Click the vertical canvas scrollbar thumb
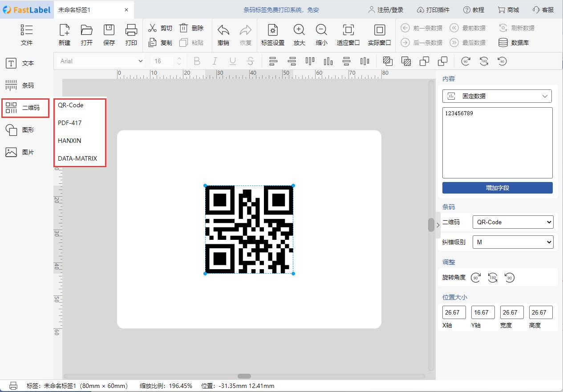Screen dimensions: 563x392 tap(431, 225)
